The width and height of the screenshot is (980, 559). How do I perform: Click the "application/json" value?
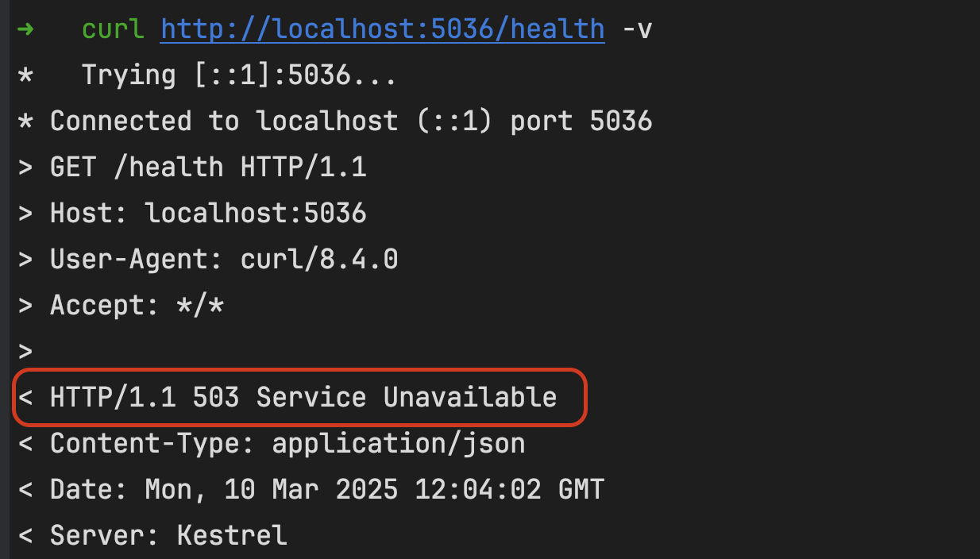pyautogui.click(x=398, y=443)
